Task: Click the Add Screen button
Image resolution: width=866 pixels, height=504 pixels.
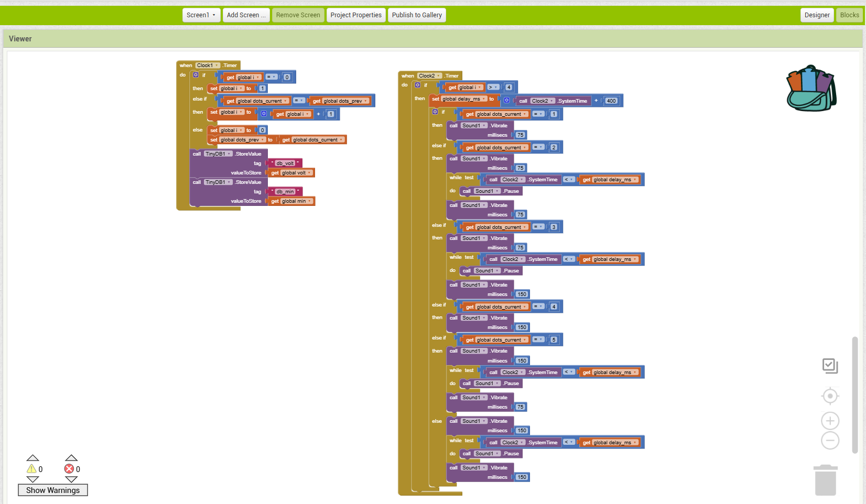Action: point(246,15)
